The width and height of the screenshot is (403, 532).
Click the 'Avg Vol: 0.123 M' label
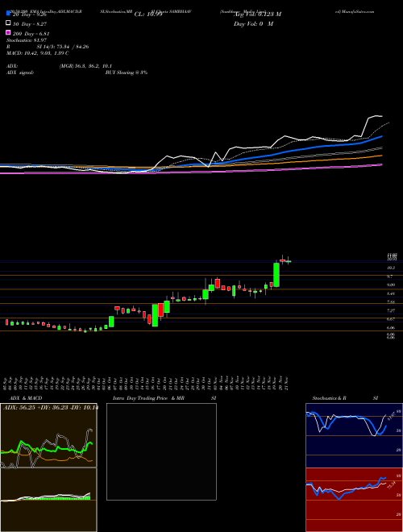(257, 15)
